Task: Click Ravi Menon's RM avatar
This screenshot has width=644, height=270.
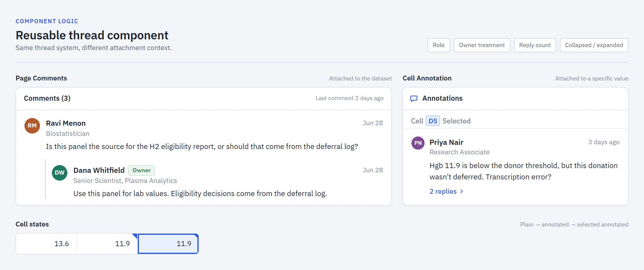Action: pos(32,125)
